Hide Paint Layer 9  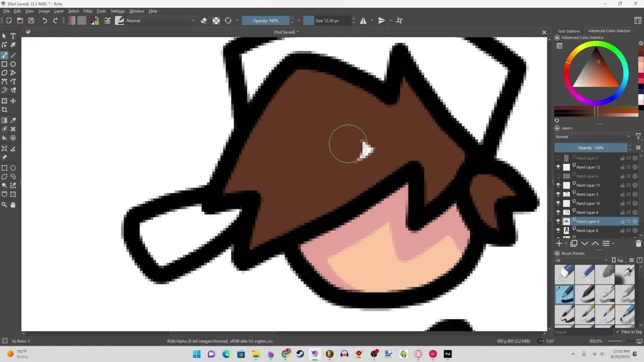tap(558, 221)
